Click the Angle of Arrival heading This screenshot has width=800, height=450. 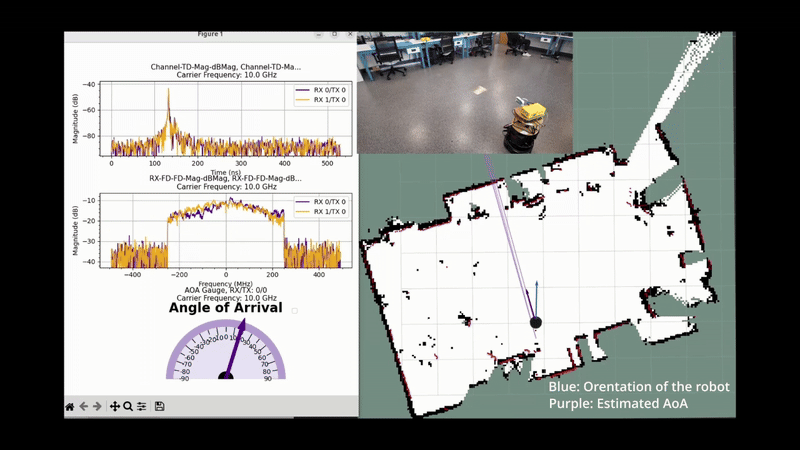pos(225,308)
